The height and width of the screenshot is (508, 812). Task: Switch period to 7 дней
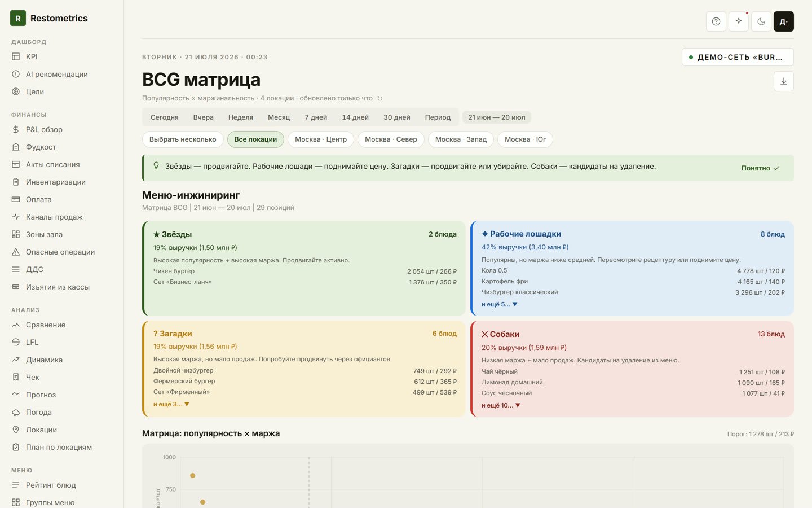(316, 117)
